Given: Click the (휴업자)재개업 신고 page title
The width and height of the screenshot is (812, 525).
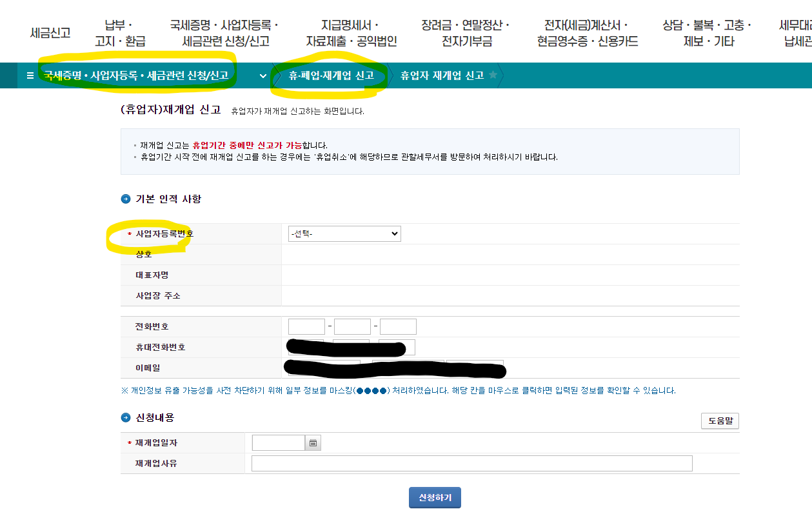Looking at the screenshot, I should point(171,110).
